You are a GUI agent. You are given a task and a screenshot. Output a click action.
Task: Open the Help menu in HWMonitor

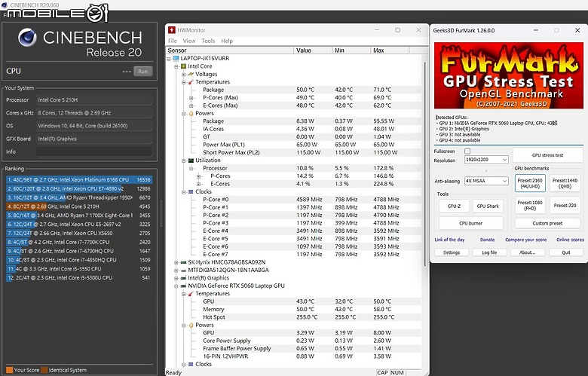[227, 41]
